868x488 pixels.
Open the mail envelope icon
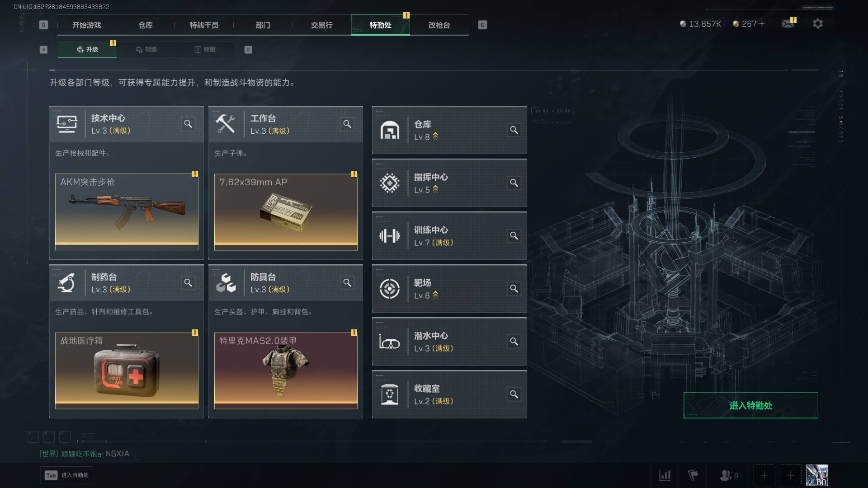[788, 23]
